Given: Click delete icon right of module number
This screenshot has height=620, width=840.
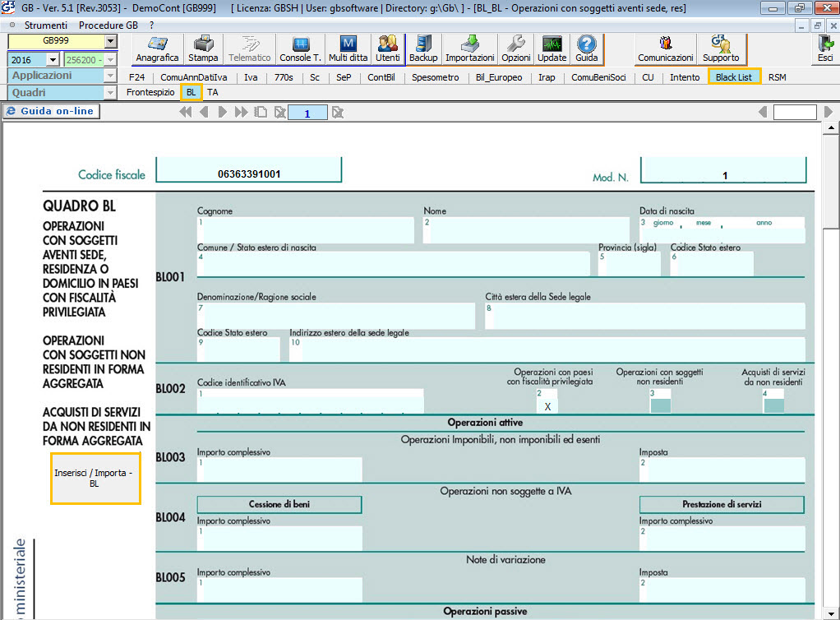Looking at the screenshot, I should pos(338,112).
